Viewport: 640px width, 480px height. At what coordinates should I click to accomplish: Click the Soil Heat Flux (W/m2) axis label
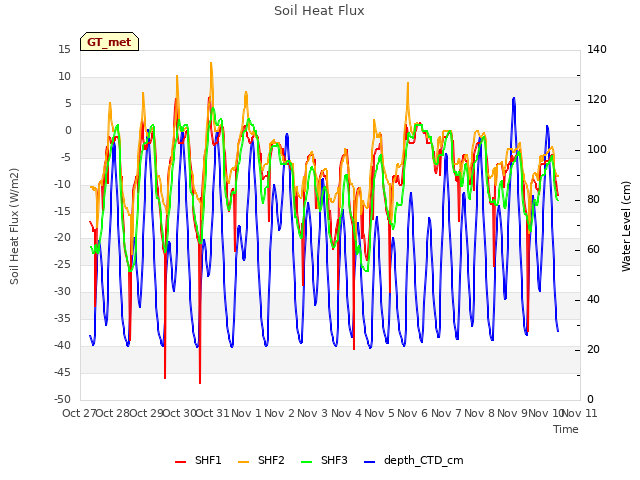pos(14,226)
